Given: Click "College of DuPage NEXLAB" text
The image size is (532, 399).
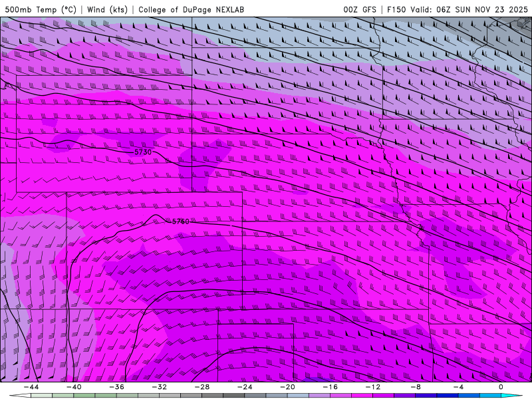Looking at the screenshot, I should [191, 9].
